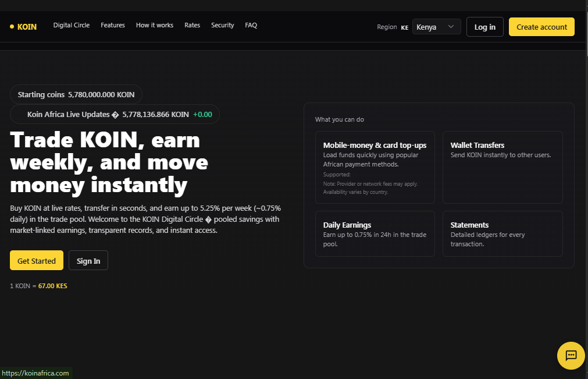Open Mobile-money & card top-ups card
The height and width of the screenshot is (379, 588).
coord(375,167)
